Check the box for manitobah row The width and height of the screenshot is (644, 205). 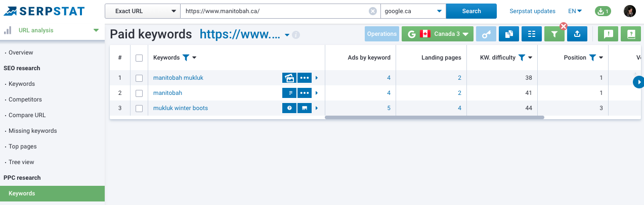click(139, 93)
